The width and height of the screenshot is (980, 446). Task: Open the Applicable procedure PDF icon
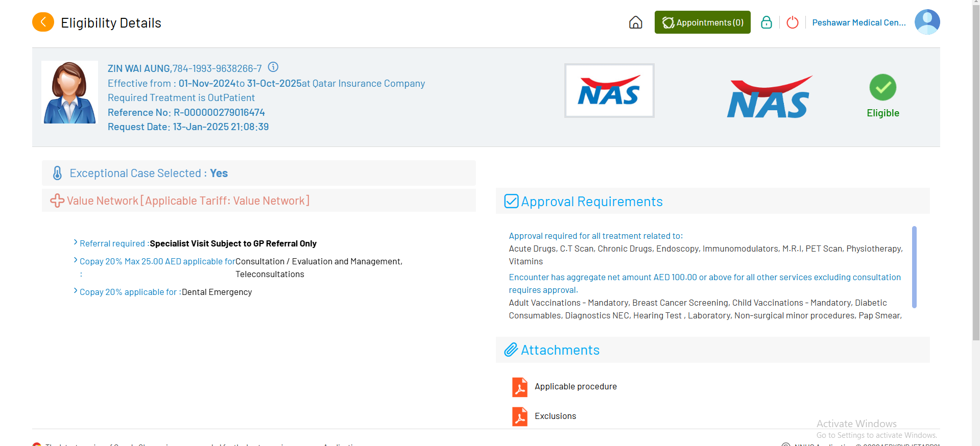pos(519,387)
